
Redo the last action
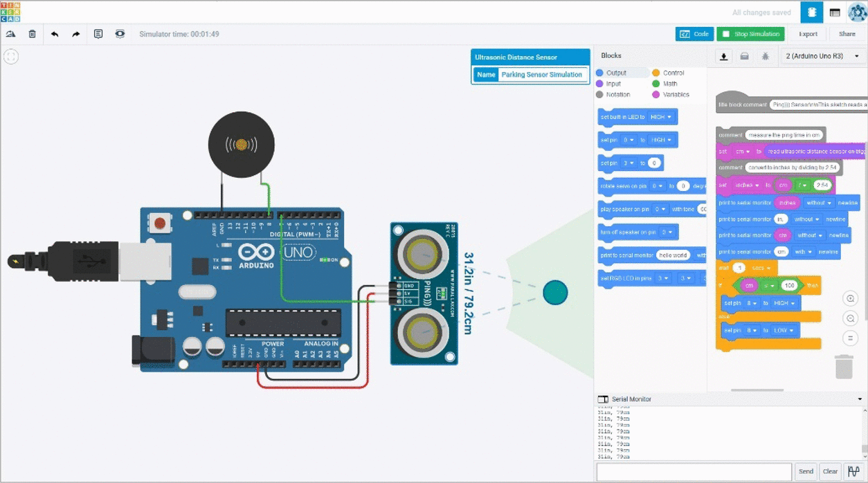(x=76, y=34)
